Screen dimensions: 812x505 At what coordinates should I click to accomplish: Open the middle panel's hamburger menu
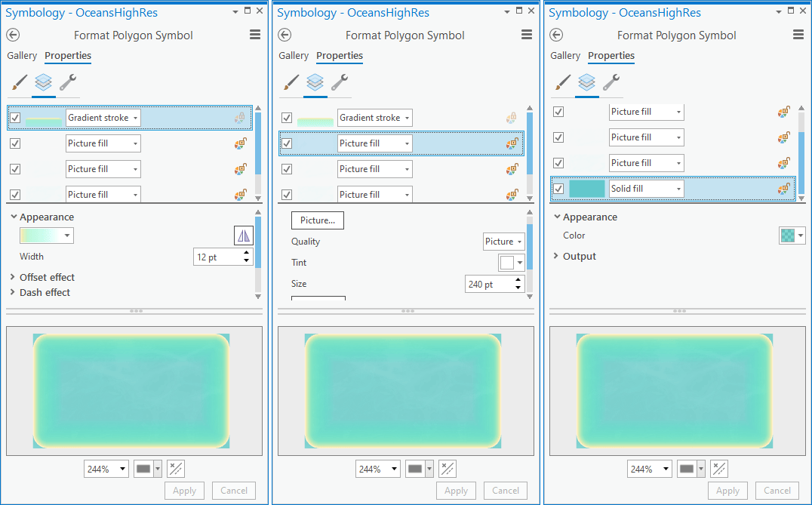(527, 35)
